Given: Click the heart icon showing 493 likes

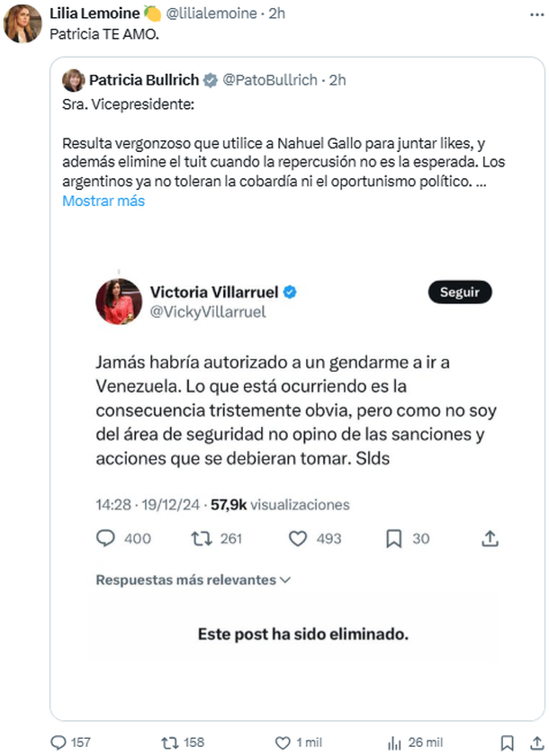Looking at the screenshot, I should pos(299,538).
